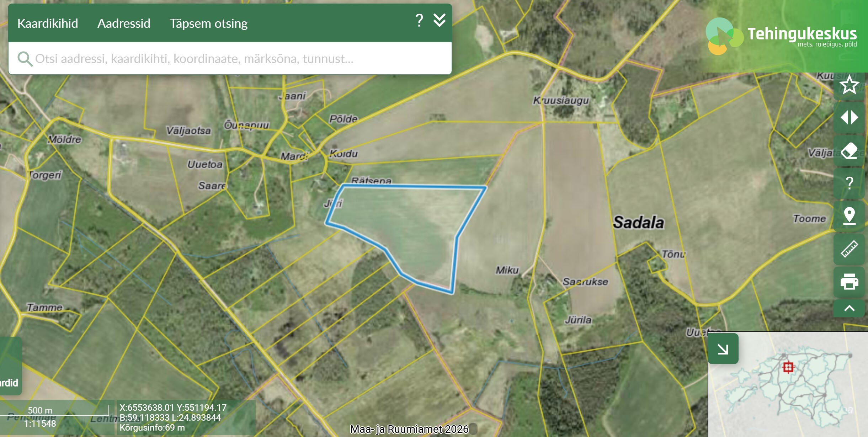Open the map comparison split arrows tool
The image size is (868, 437).
[849, 118]
